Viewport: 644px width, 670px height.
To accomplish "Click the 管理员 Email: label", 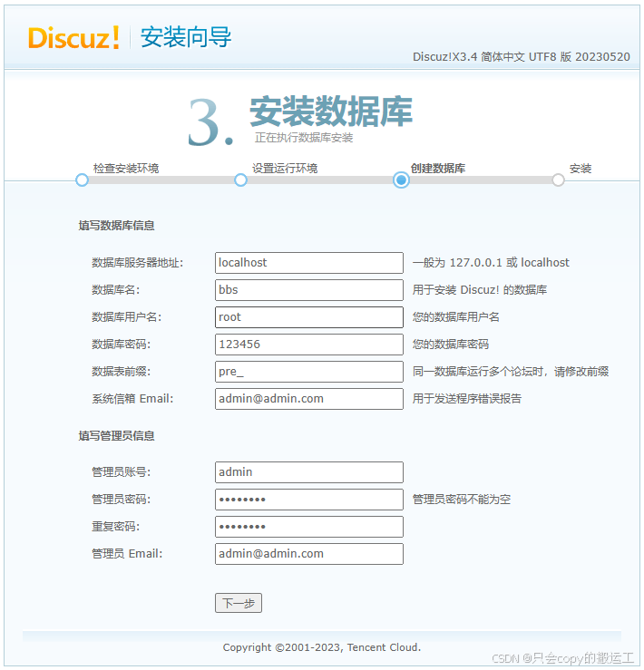I will pyautogui.click(x=127, y=554).
